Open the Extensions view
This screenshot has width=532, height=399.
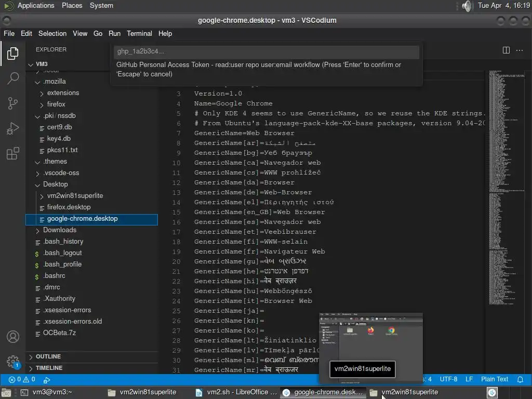pos(12,153)
